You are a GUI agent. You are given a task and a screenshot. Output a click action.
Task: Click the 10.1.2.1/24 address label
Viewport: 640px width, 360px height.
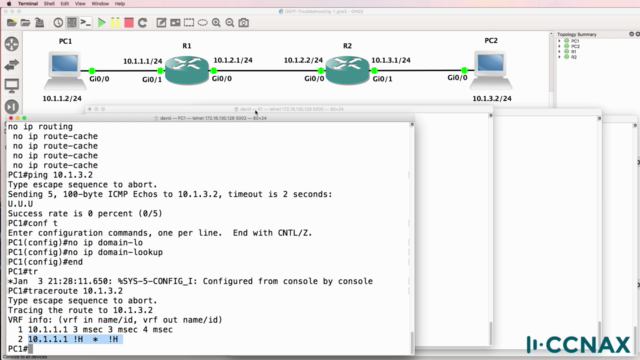tap(233, 60)
